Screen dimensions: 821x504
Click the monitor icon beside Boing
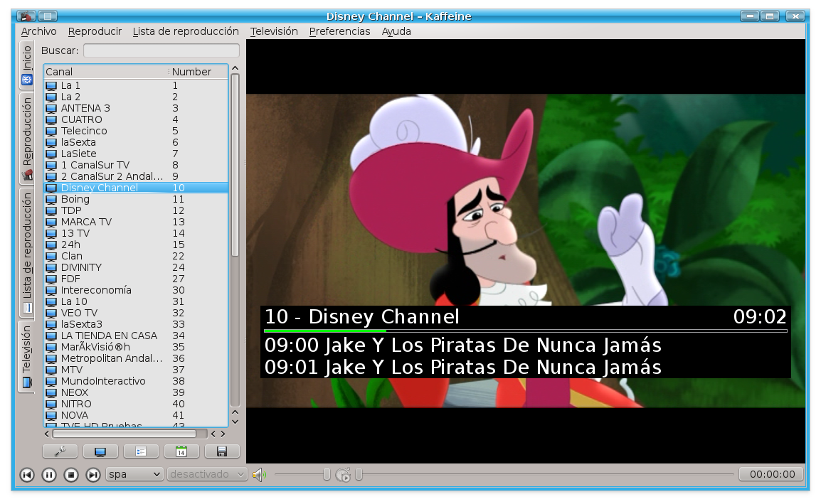(x=51, y=200)
